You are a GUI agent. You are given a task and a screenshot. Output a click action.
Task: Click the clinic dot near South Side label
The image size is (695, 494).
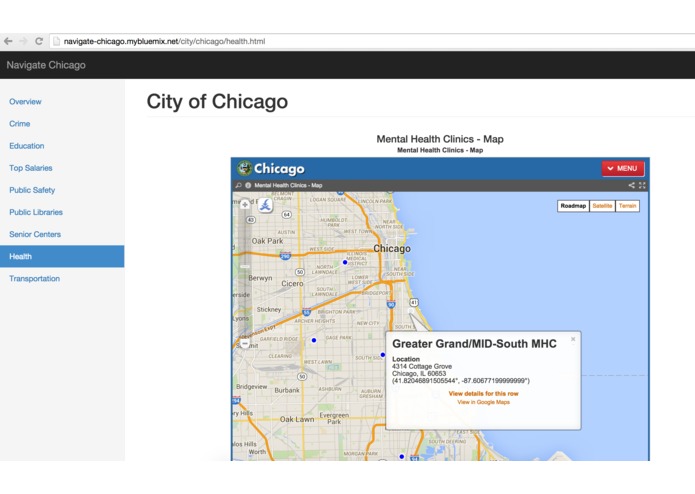pos(383,355)
